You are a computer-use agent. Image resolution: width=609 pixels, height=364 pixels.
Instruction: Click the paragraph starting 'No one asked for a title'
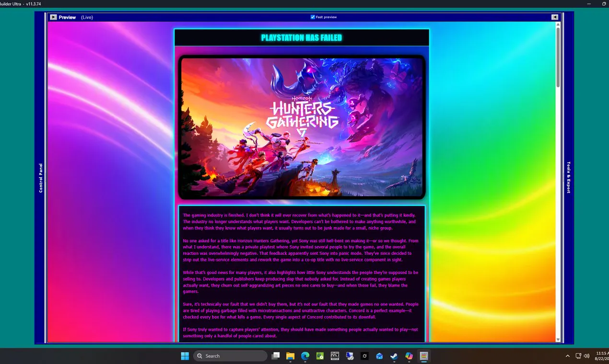click(301, 250)
